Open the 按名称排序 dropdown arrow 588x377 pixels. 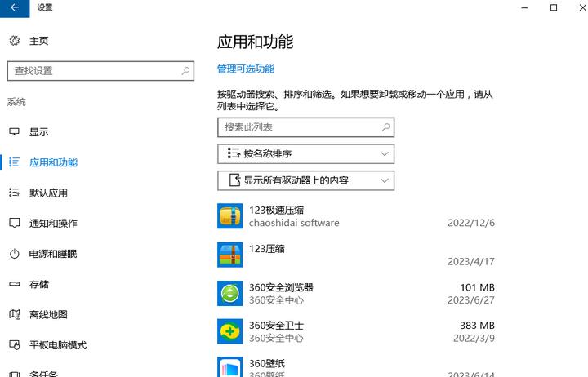coord(385,153)
